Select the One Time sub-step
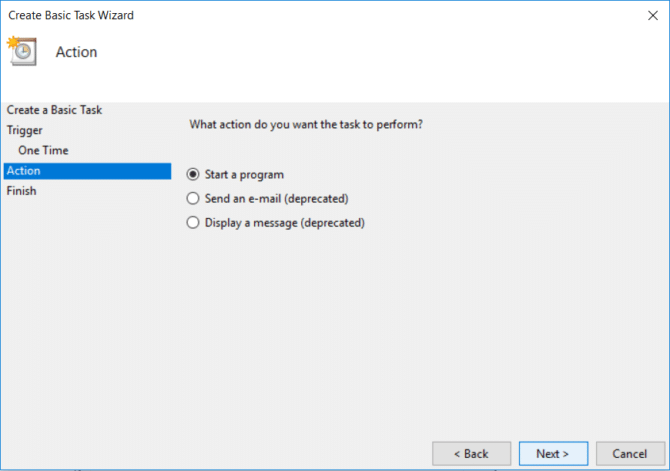 click(x=43, y=150)
